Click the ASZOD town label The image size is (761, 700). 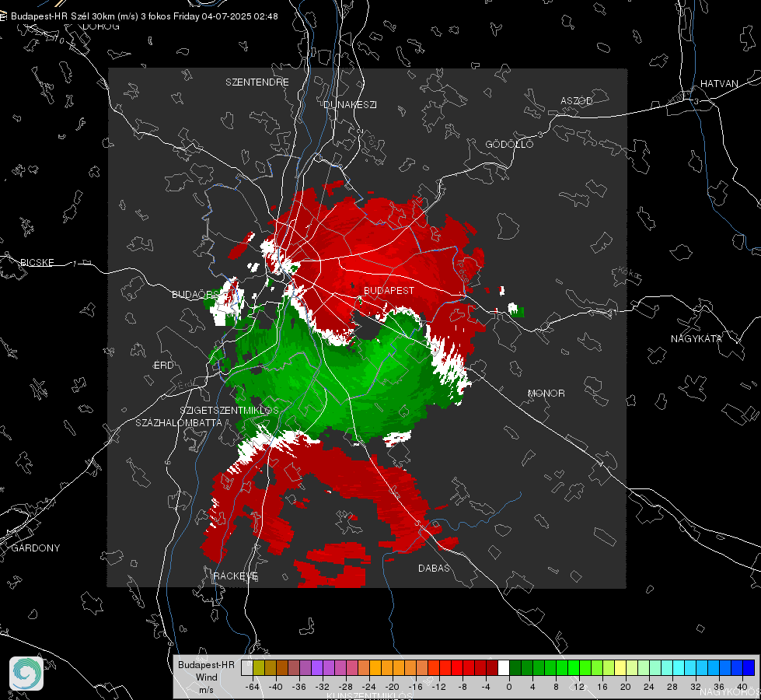(577, 100)
